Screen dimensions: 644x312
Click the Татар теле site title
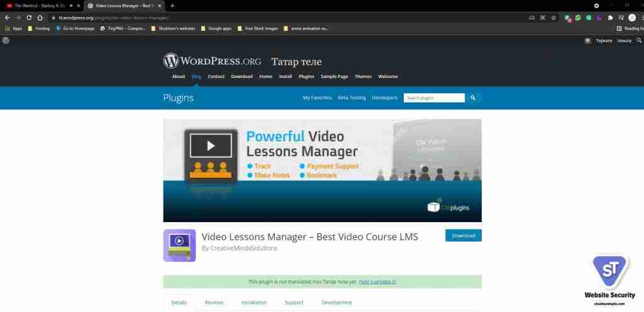[296, 62]
